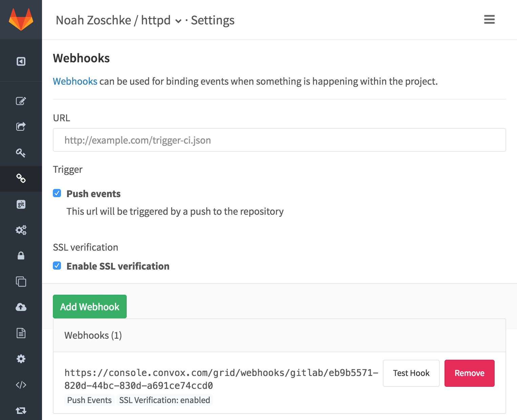Viewport: 517px width, 420px height.
Task: Click the Noah Zoschke / httpd breadcrumb
Action: [113, 20]
